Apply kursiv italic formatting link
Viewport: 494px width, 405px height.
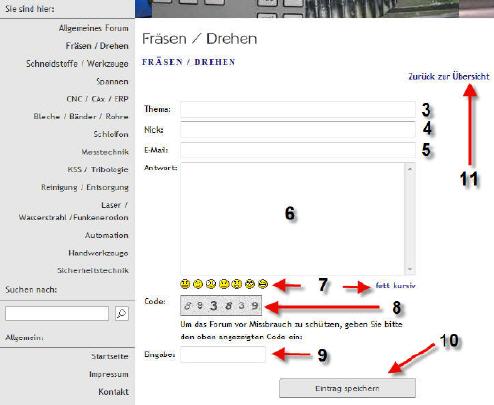click(x=404, y=285)
